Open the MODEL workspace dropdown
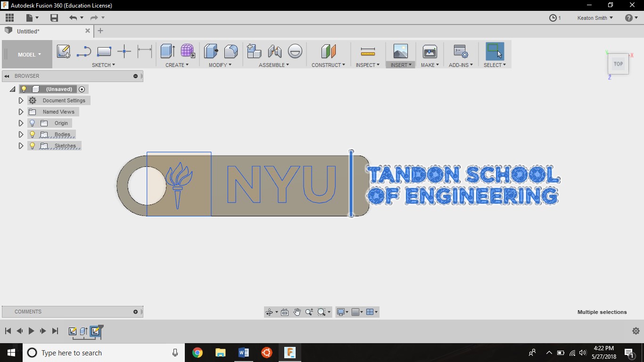644x362 pixels. [29, 55]
